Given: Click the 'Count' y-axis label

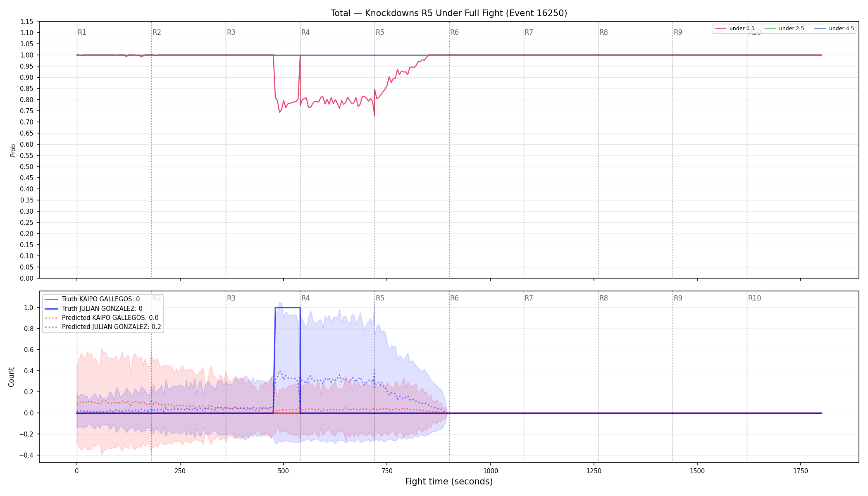Looking at the screenshot, I should pos(11,377).
